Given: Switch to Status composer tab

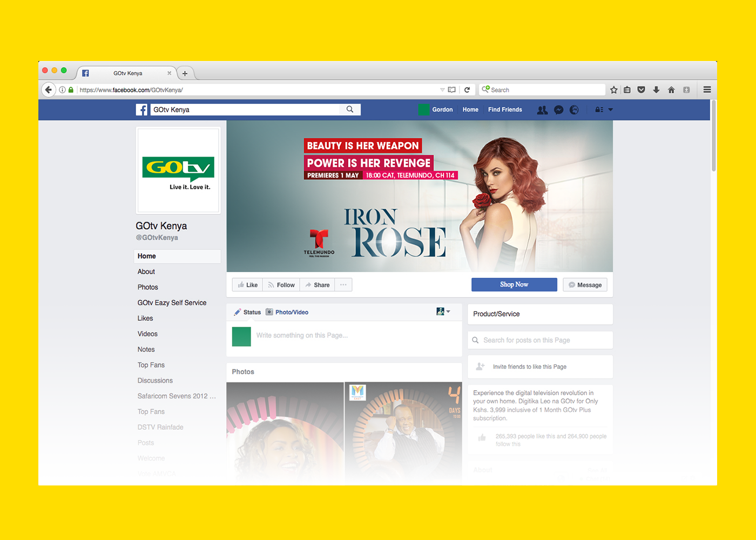Looking at the screenshot, I should [247, 312].
